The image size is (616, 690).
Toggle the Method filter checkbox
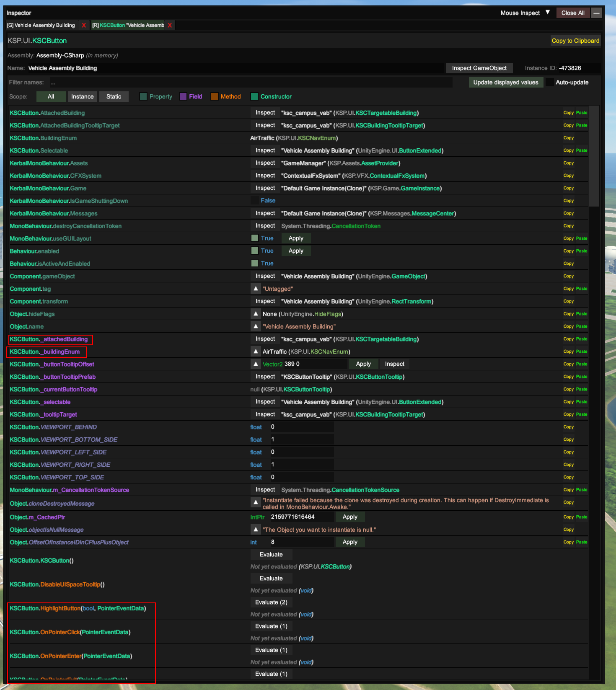click(215, 97)
